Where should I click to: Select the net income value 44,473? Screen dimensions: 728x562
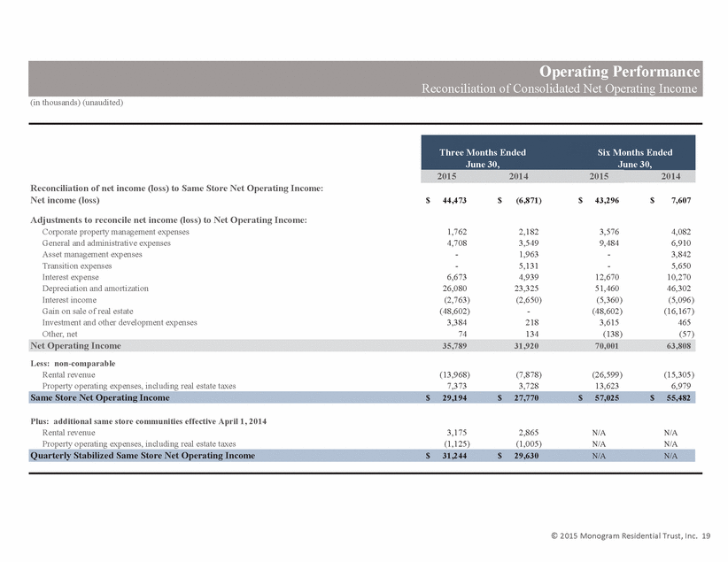454,201
